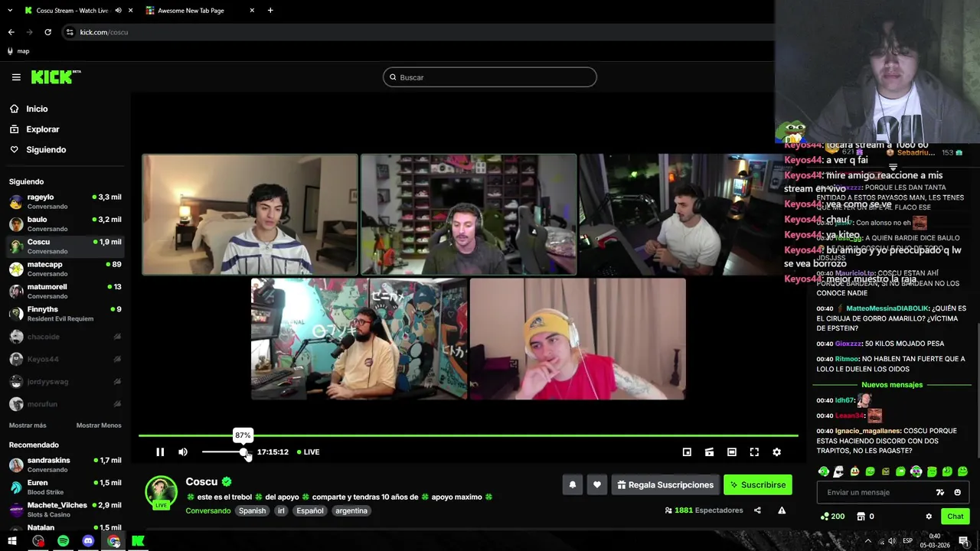Screen dimensions: 980x551
Task: Open Chrome from the taskbar
Action: click(x=113, y=541)
